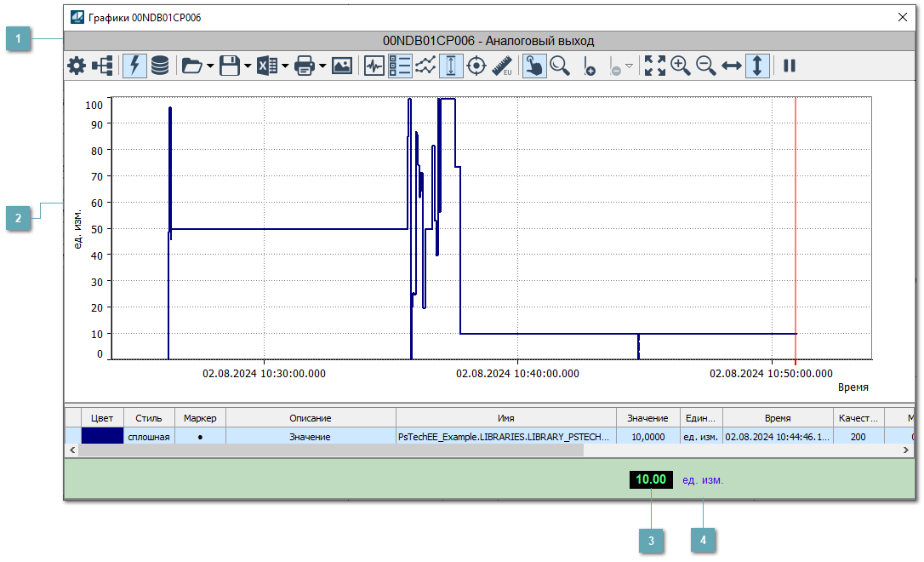Toggle the ruler EU units button
Image resolution: width=924 pixels, height=562 pixels.
click(x=502, y=66)
